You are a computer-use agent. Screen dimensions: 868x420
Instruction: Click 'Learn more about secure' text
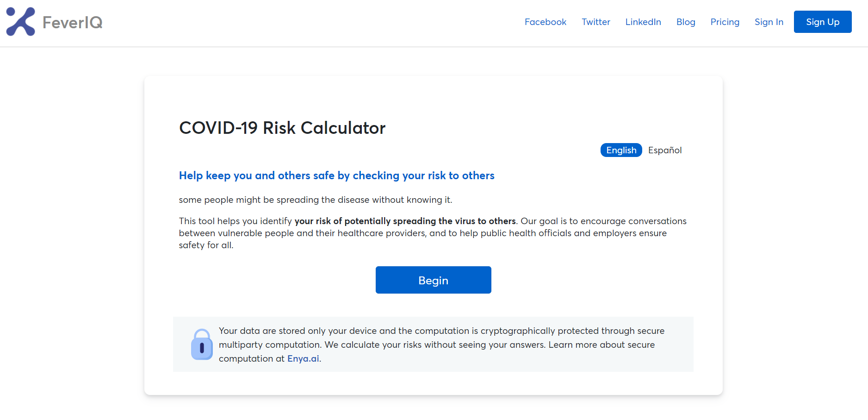point(601,345)
